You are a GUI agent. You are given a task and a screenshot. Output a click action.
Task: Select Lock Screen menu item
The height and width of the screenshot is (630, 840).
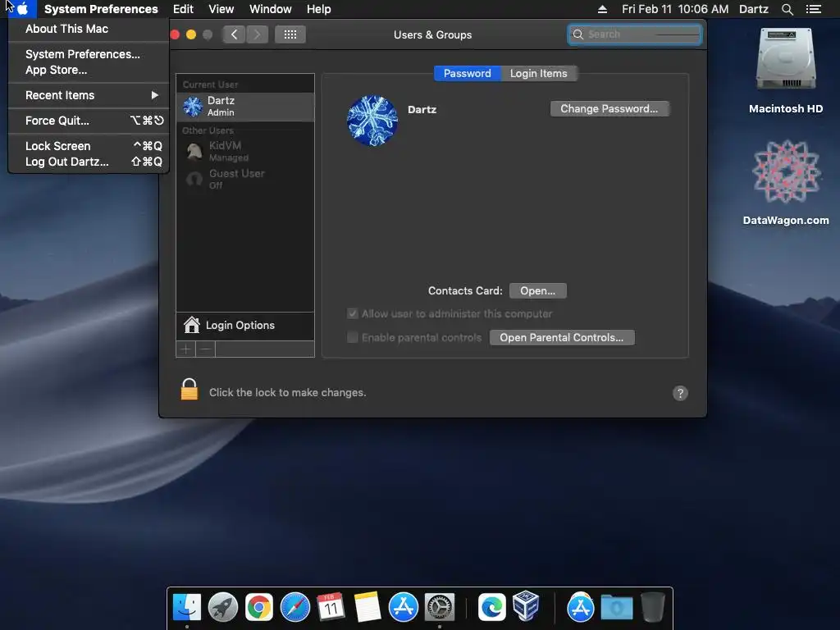(x=89, y=146)
